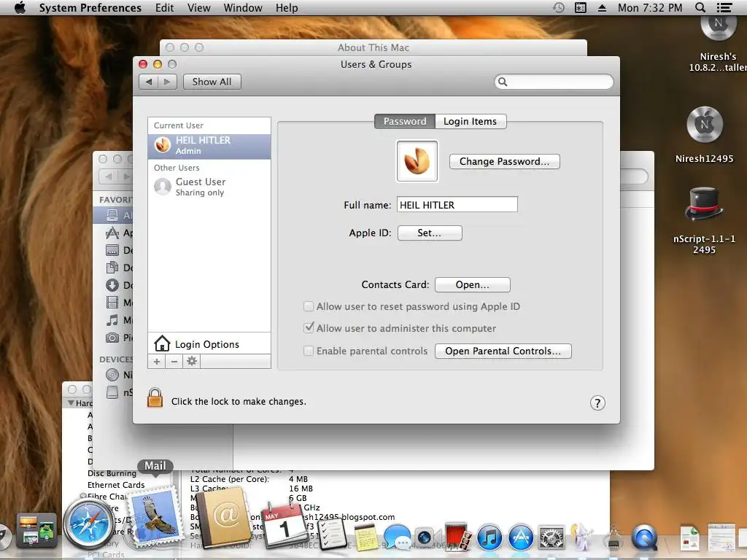The height and width of the screenshot is (560, 747).
Task: Open Safari from the Dock
Action: click(x=89, y=524)
